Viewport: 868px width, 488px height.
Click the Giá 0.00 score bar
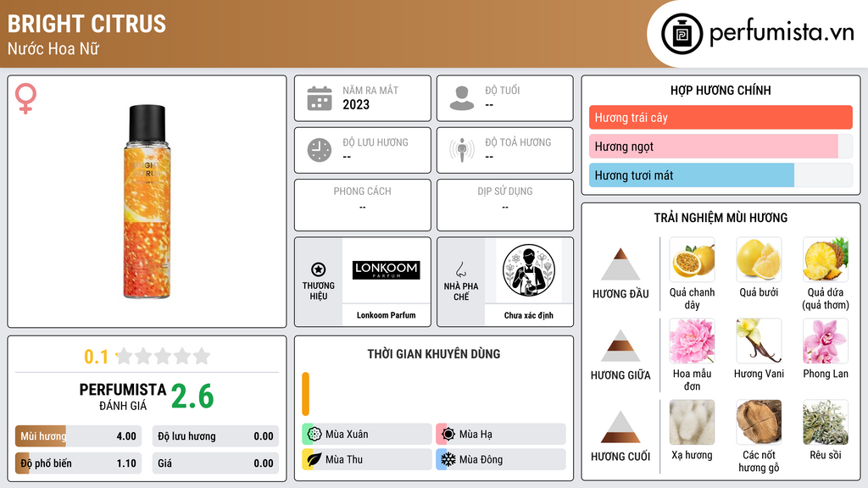pos(215,463)
